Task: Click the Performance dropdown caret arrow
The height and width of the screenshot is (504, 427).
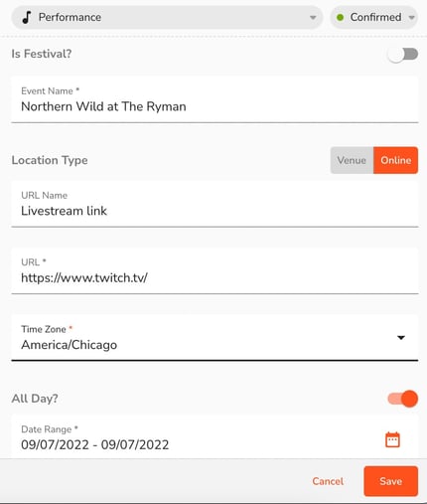Action: (313, 18)
